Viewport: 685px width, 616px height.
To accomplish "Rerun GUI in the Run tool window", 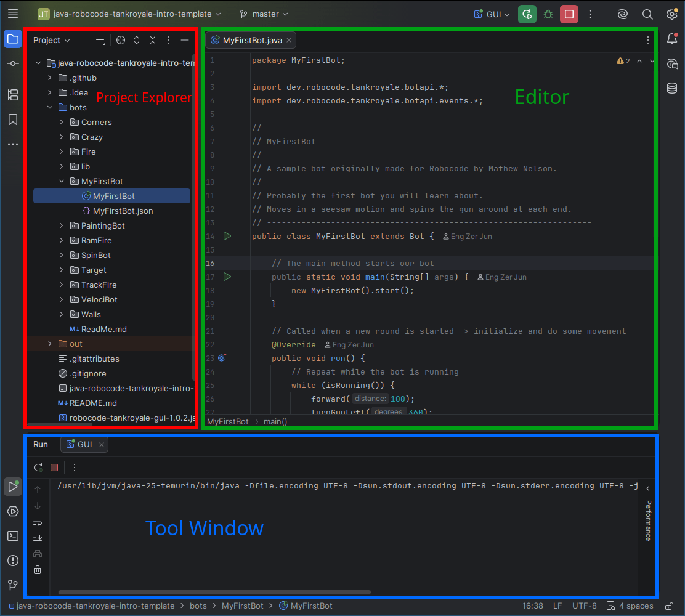I will [x=38, y=468].
